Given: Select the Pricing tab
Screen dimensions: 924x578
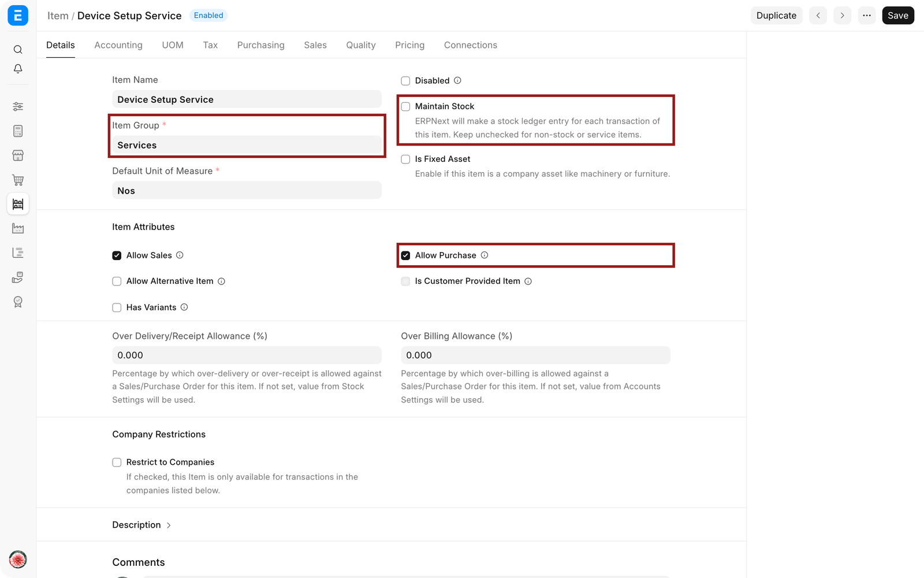Looking at the screenshot, I should coord(410,45).
